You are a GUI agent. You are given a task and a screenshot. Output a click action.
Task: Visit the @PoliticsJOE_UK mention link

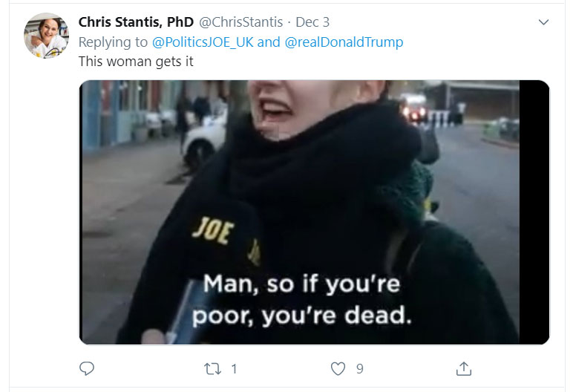pyautogui.click(x=201, y=42)
